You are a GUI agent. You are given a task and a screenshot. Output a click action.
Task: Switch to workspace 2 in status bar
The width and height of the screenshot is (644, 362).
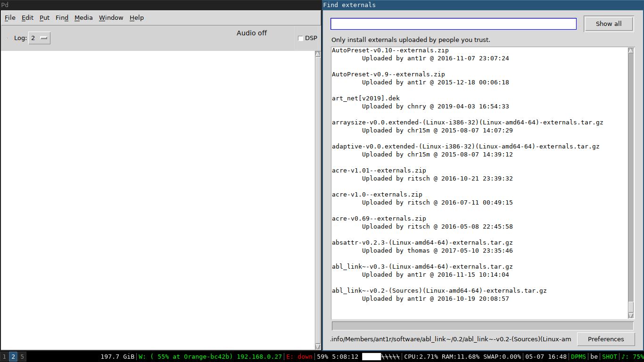coord(13,357)
